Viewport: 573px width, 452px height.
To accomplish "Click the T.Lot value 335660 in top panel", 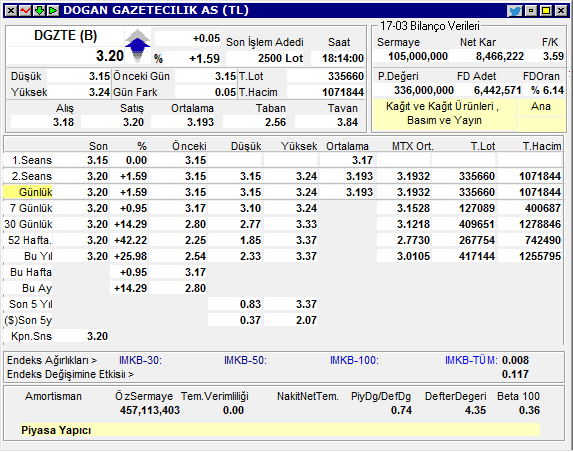I will tap(346, 76).
